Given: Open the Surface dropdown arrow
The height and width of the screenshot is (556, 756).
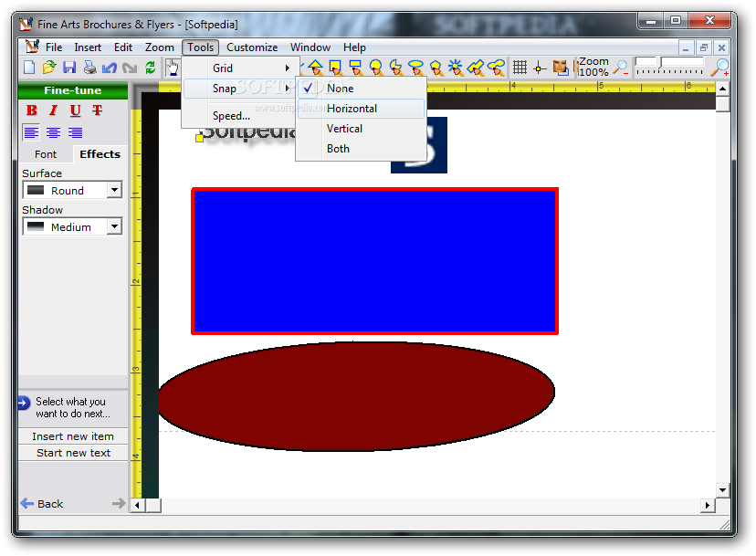Looking at the screenshot, I should click(x=114, y=190).
